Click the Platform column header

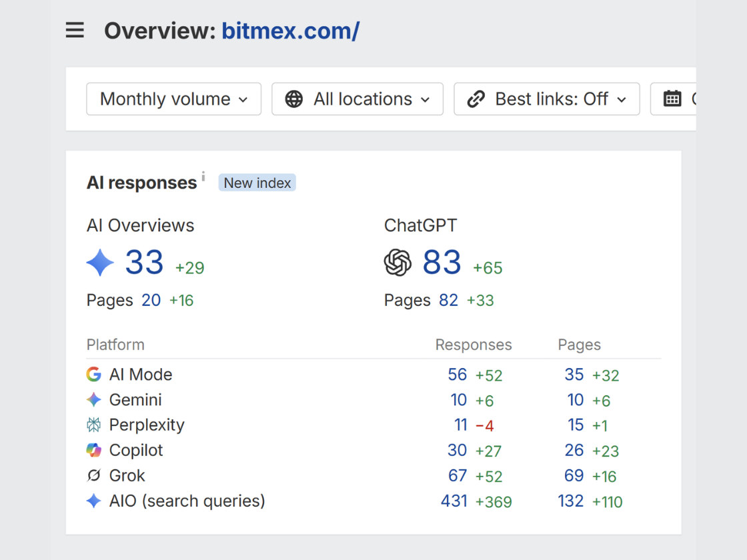[115, 344]
